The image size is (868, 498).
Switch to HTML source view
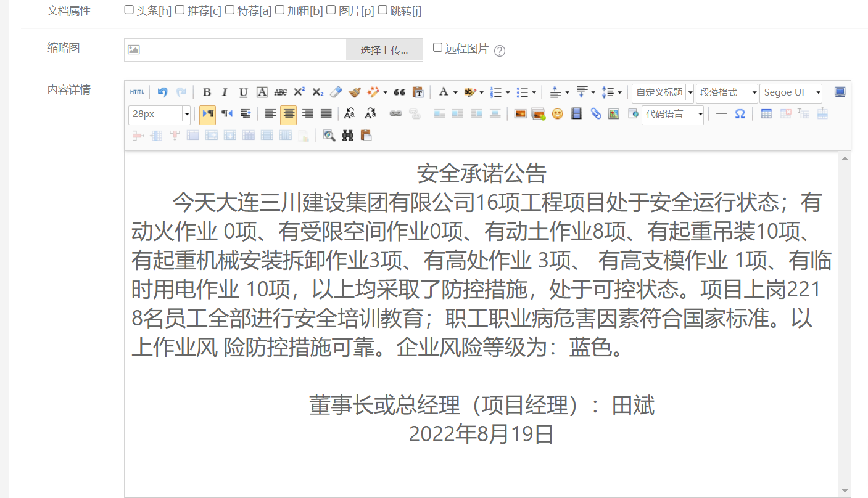[x=137, y=92]
